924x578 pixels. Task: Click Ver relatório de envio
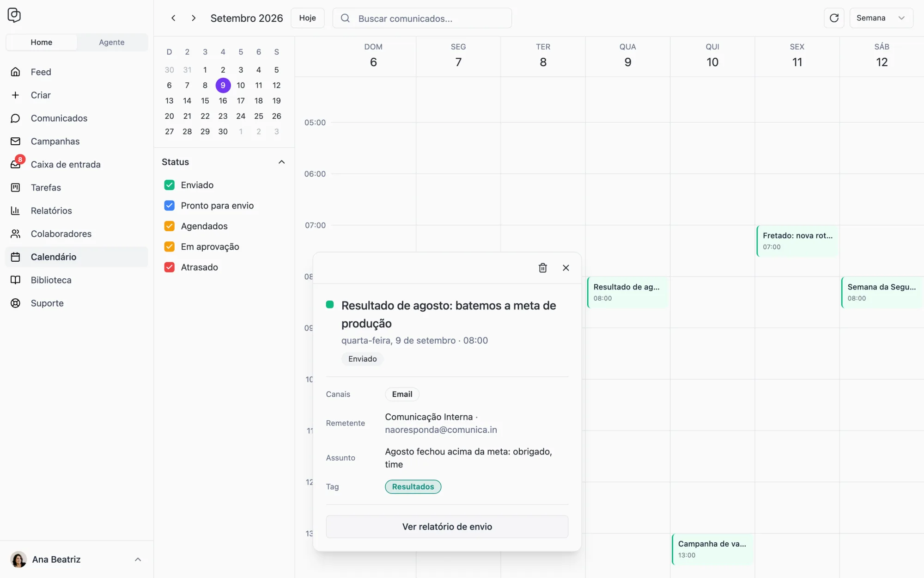tap(447, 527)
